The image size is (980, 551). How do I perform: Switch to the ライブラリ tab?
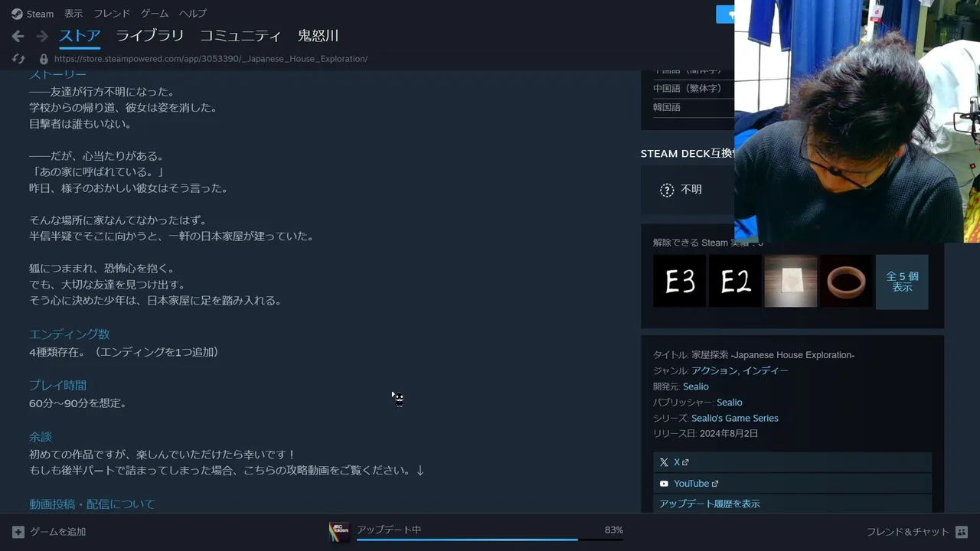coord(150,36)
